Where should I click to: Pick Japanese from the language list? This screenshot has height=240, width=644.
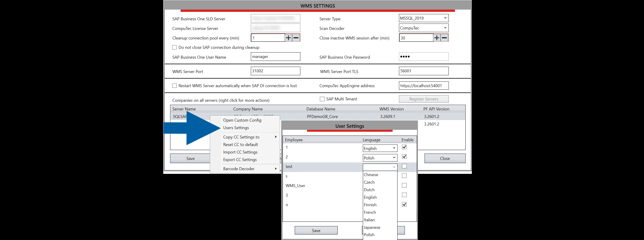(x=380, y=227)
